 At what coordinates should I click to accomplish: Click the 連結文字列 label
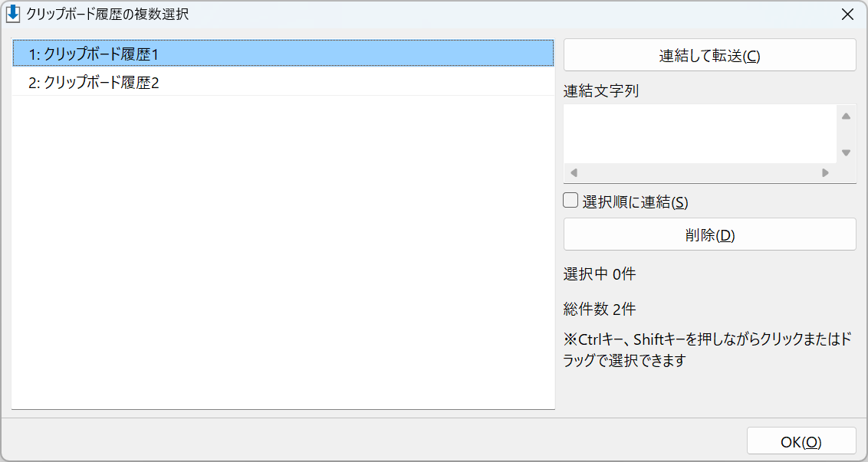tap(601, 90)
